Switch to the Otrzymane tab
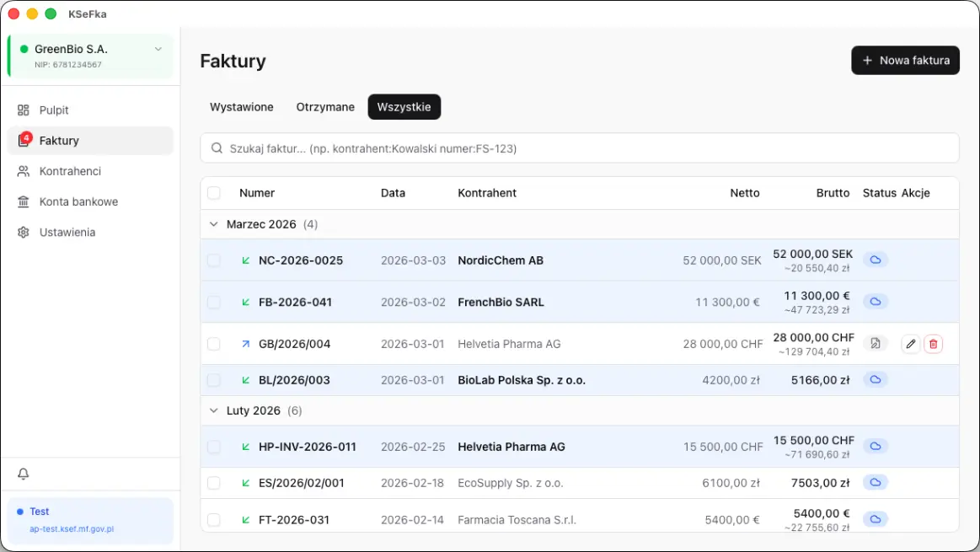 [x=325, y=107]
